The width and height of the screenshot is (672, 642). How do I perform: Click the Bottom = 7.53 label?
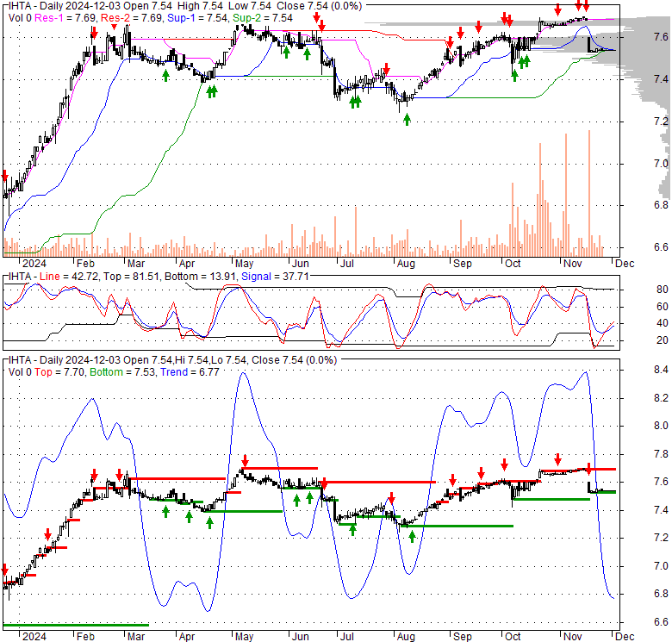click(122, 372)
